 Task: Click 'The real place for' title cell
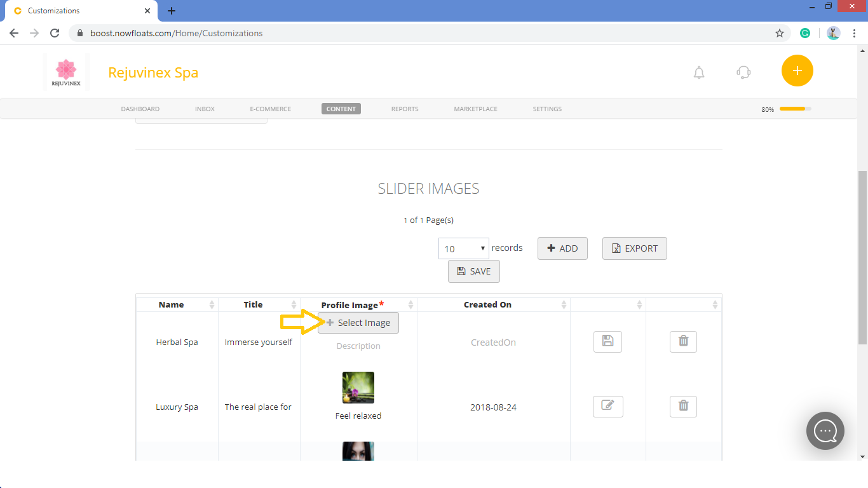[258, 407]
